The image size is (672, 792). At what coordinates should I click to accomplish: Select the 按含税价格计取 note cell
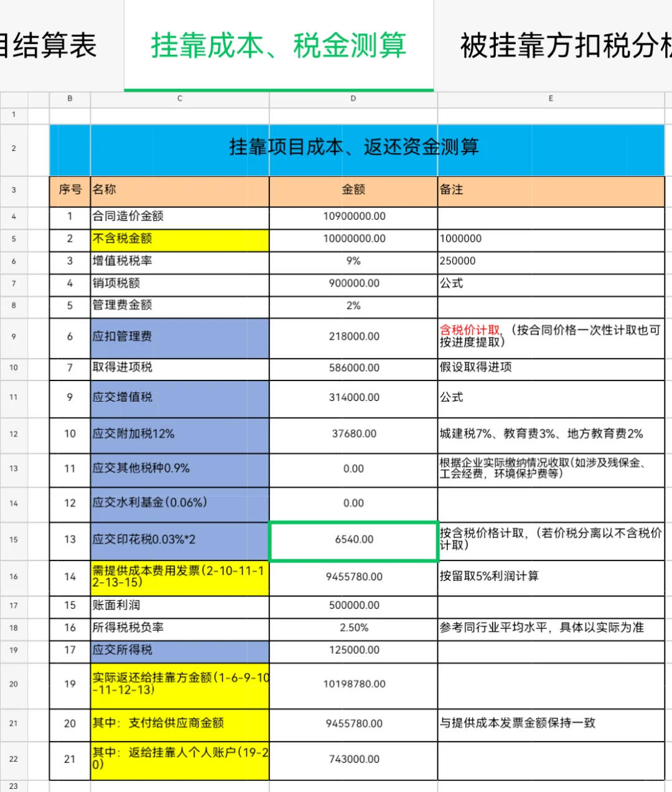[x=551, y=540]
